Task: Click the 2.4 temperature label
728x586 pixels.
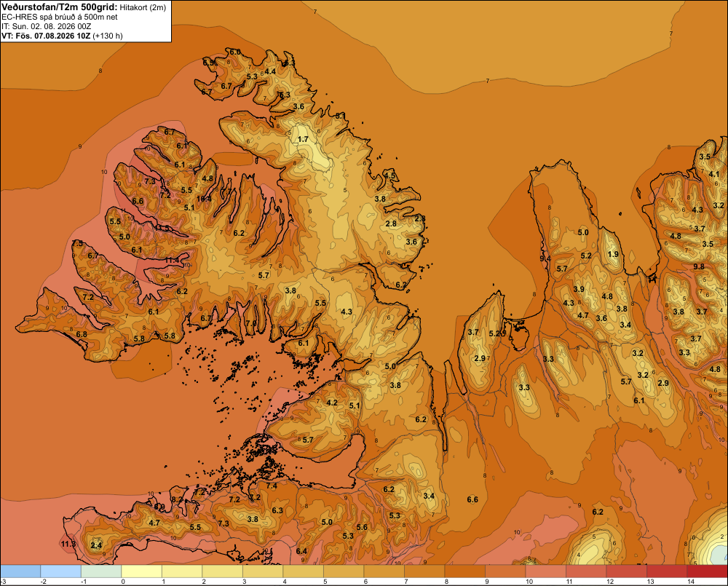Action: tap(96, 546)
